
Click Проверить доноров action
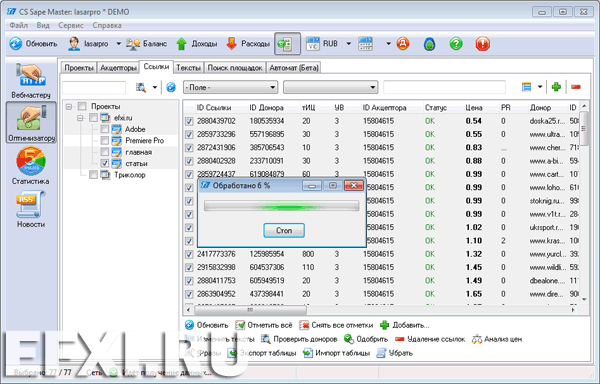click(x=299, y=339)
